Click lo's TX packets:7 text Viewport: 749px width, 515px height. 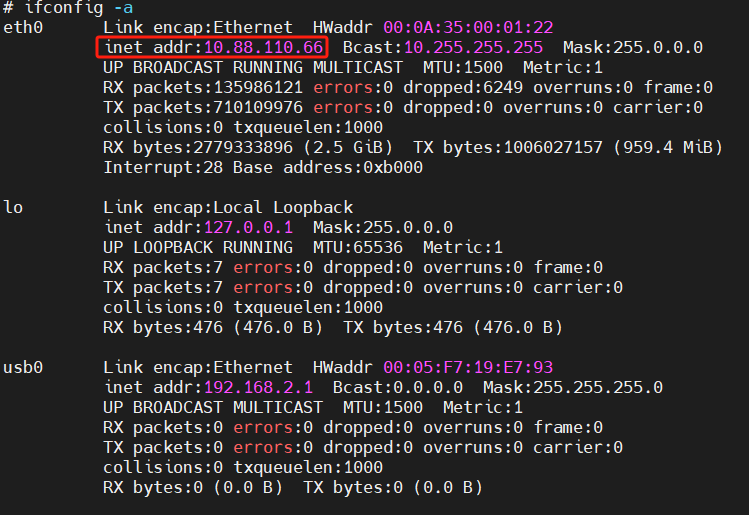163,288
